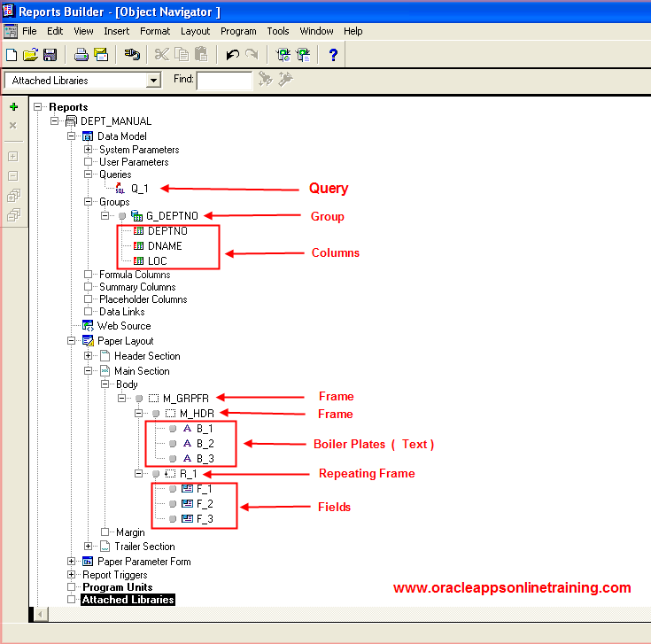Screen dimensions: 651x644
Task: Collapse the M_HDR frame node
Action: click(139, 413)
